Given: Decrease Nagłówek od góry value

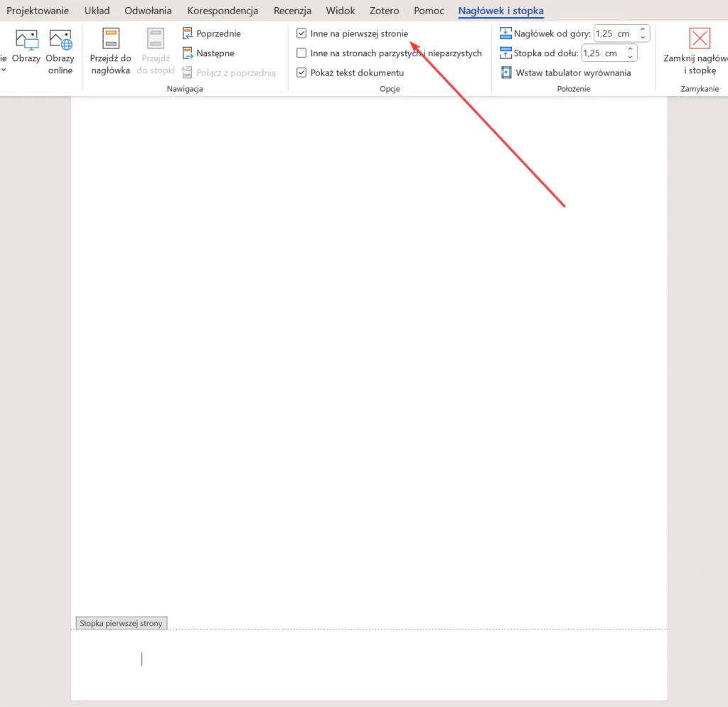Looking at the screenshot, I should pyautogui.click(x=643, y=37).
